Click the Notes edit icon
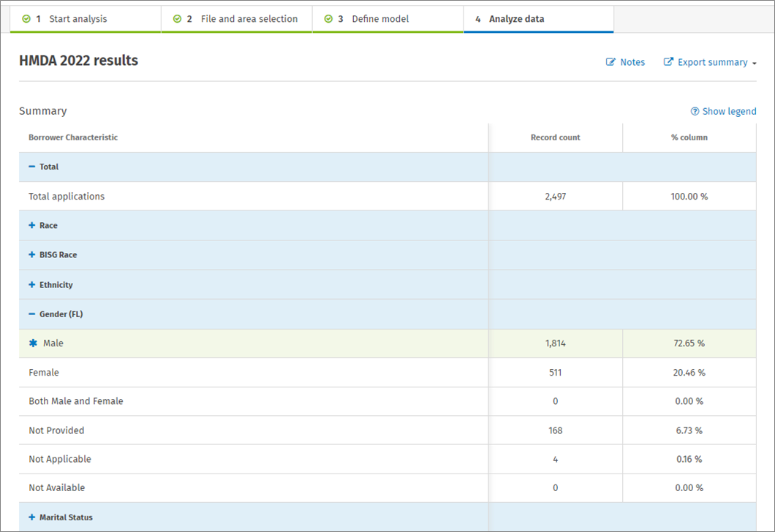 (610, 63)
